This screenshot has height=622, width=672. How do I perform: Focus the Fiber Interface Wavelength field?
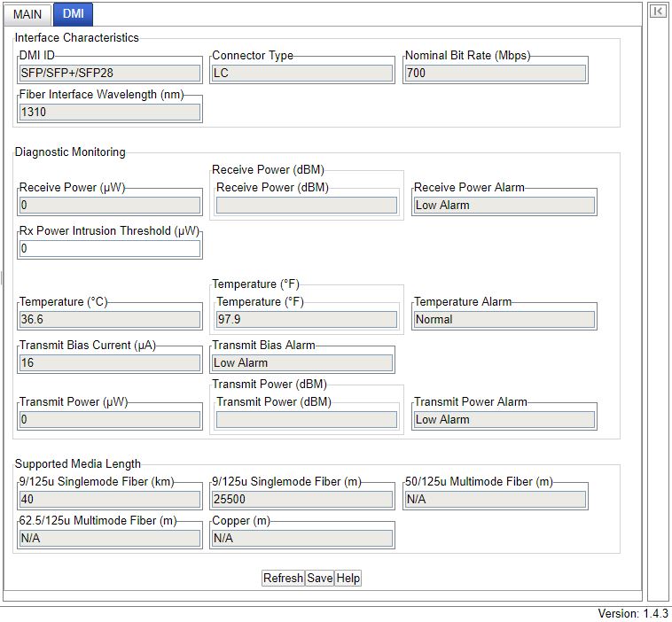coord(110,113)
